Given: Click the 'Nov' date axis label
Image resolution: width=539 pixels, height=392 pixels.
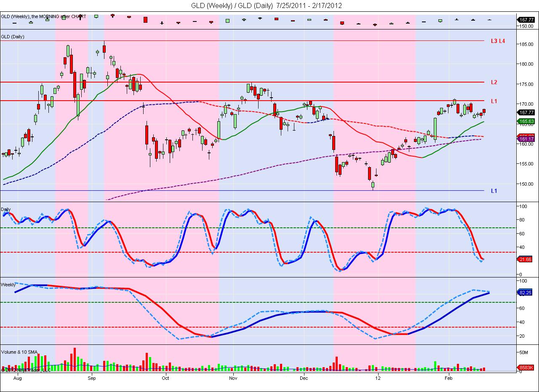Looking at the screenshot, I should tap(233, 378).
